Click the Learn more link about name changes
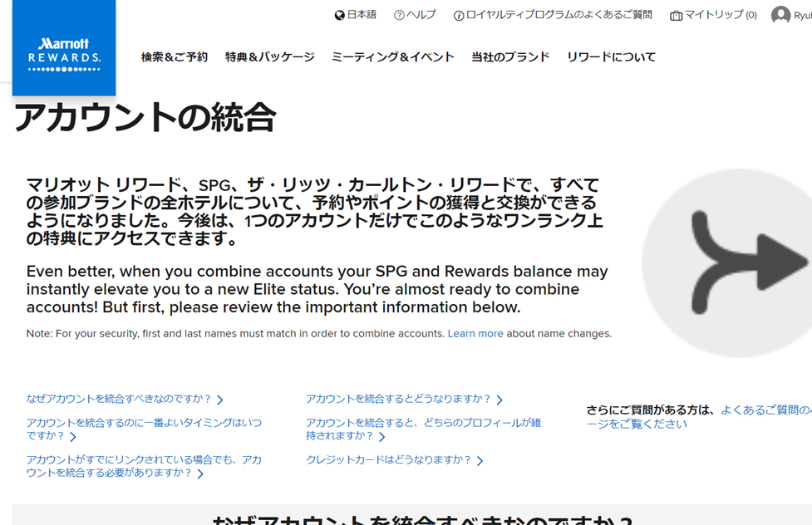Image resolution: width=812 pixels, height=525 pixels. click(x=475, y=333)
